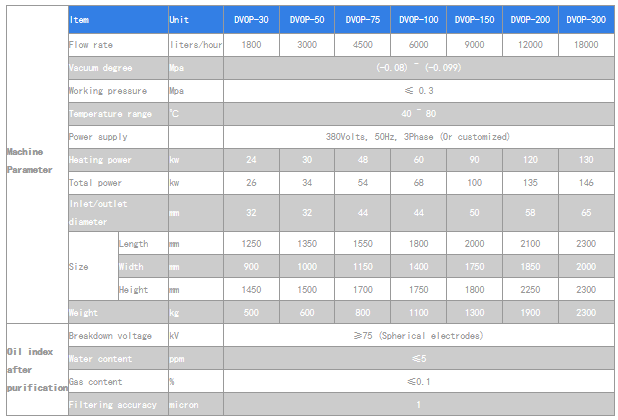The image size is (618, 420).
Task: Click the Unit column header
Action: [x=179, y=19]
